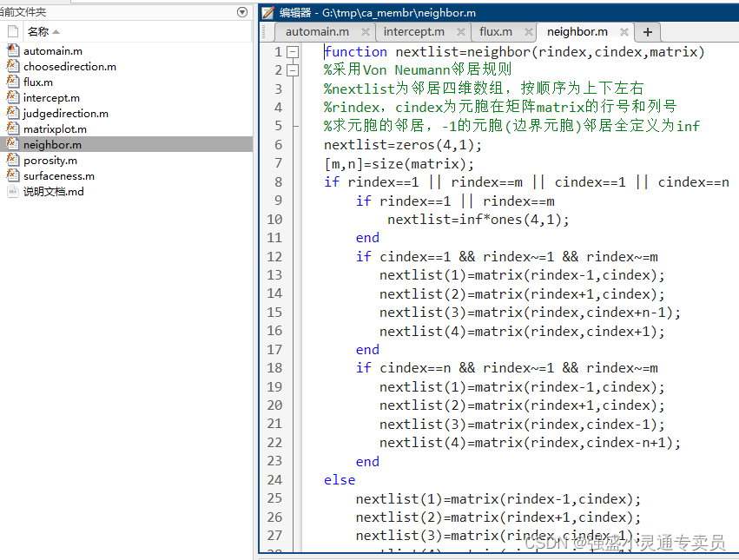739x560 pixels.
Task: Close the intercept.m editor tab
Action: 461,32
